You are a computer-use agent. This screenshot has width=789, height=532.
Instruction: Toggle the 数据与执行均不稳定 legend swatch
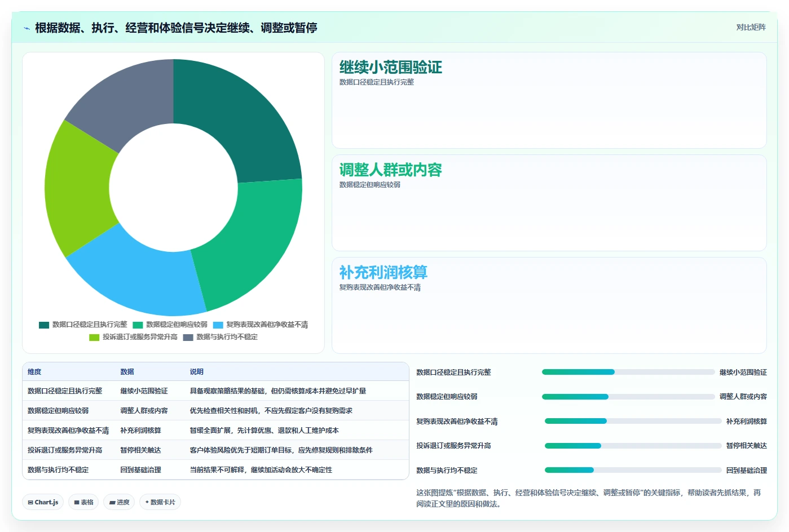click(188, 337)
